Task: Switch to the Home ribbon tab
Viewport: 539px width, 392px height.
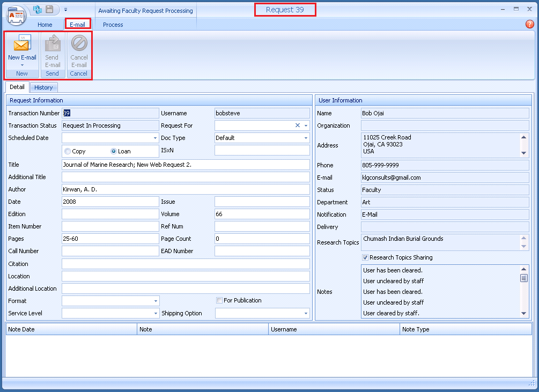Action: (x=45, y=25)
